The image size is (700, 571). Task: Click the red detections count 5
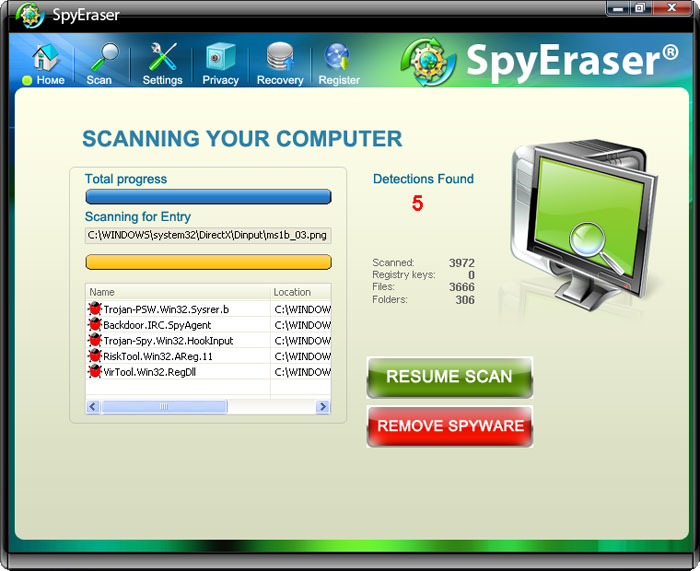point(417,203)
